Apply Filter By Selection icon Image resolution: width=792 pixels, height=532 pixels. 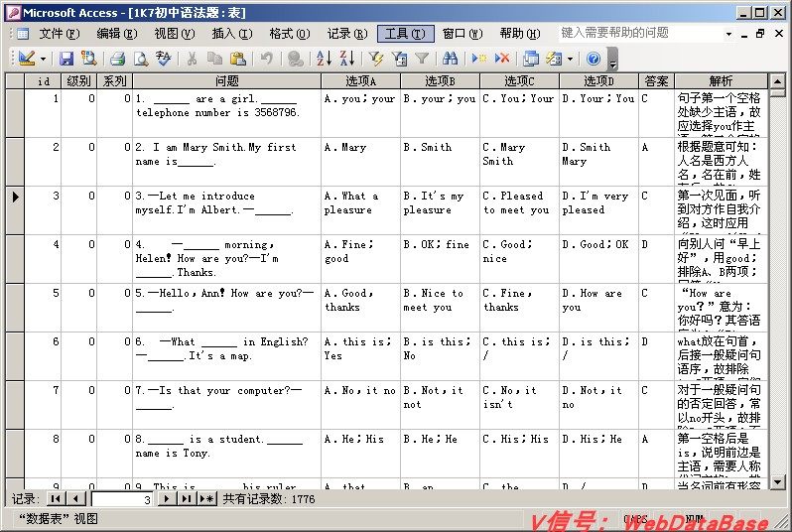[x=376, y=59]
